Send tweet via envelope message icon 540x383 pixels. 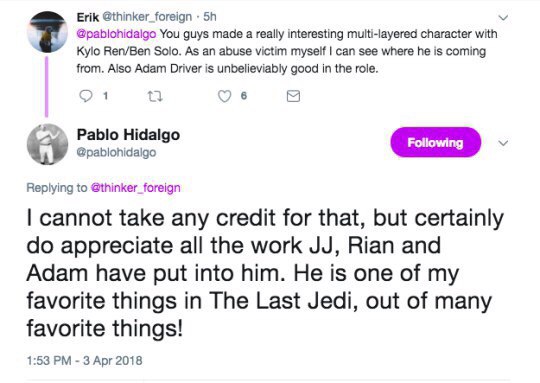(293, 96)
